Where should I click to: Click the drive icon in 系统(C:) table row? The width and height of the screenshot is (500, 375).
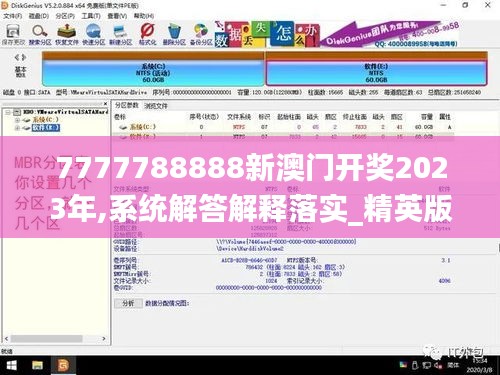(x=123, y=127)
